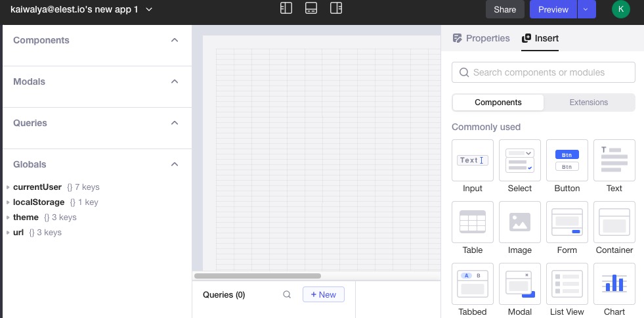
Task: Select the Extensions toggle tab
Action: (589, 102)
